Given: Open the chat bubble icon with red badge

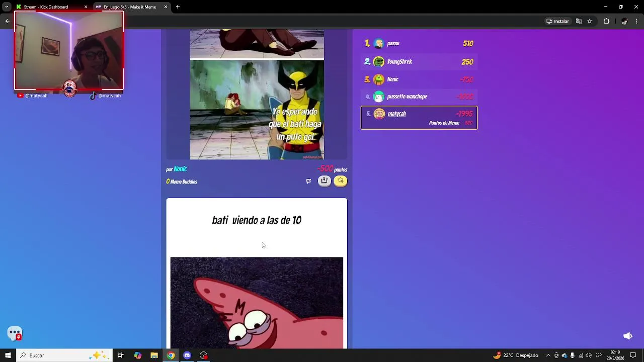Looking at the screenshot, I should (15, 333).
